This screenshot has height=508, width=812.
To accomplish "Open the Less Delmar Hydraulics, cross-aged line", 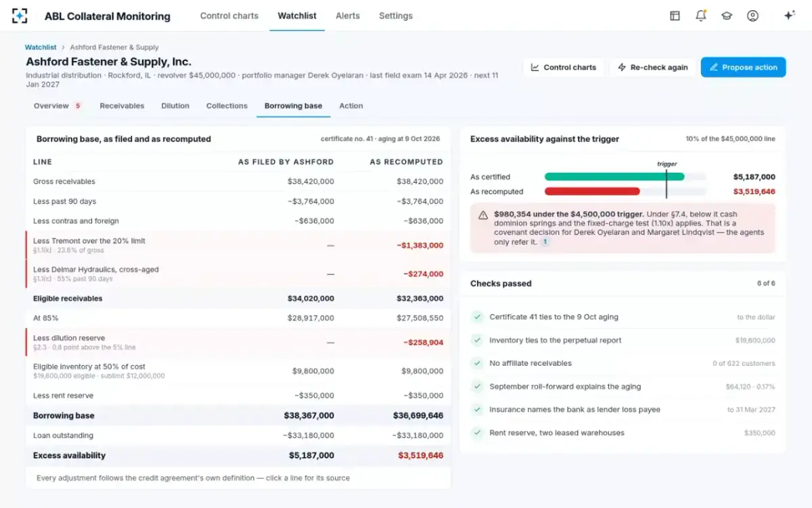I will (x=238, y=274).
